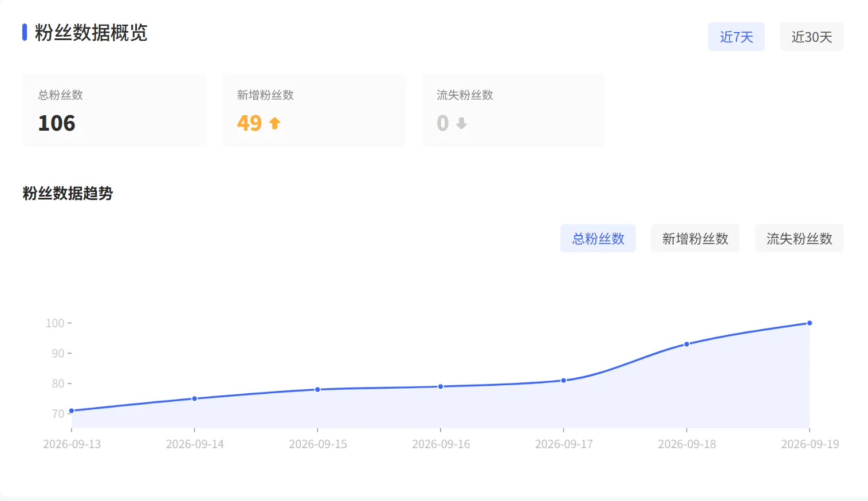The height and width of the screenshot is (501, 868).
Task: Click the 2026-09-14 axis label
Action: [195, 444]
